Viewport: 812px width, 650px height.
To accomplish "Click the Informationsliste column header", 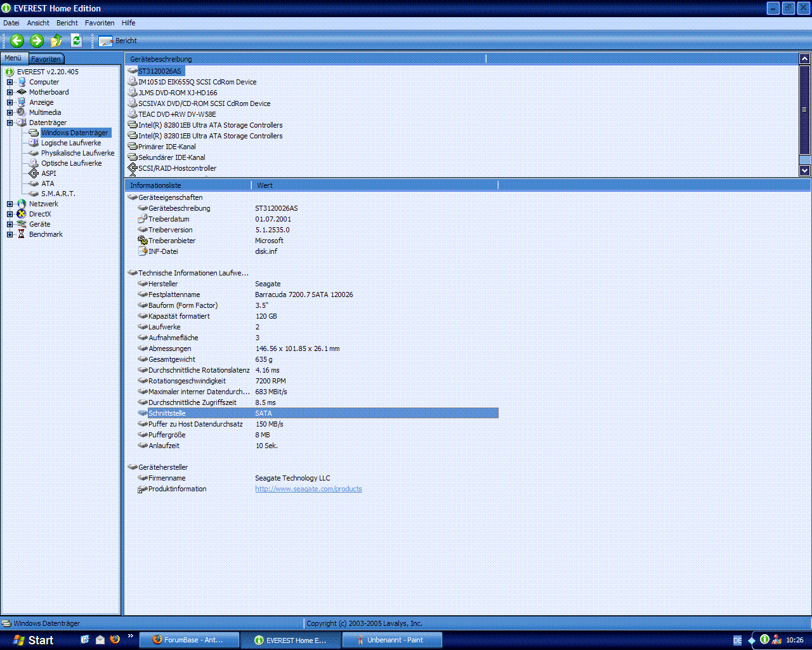I will coord(188,185).
